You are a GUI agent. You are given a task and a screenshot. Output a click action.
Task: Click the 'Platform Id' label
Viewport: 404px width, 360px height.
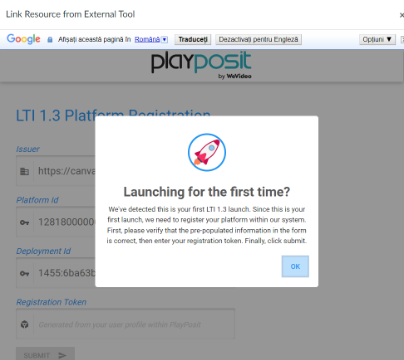click(x=37, y=200)
